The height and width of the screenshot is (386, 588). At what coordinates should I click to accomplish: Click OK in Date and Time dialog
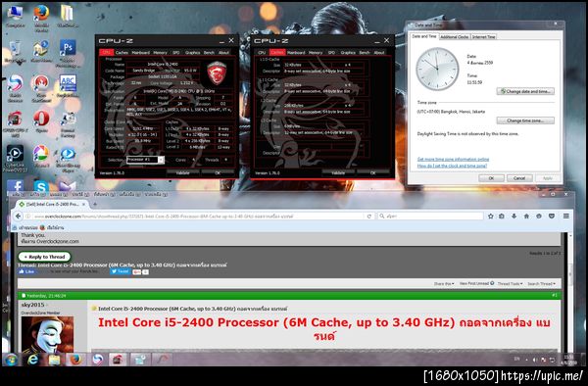[x=491, y=178]
